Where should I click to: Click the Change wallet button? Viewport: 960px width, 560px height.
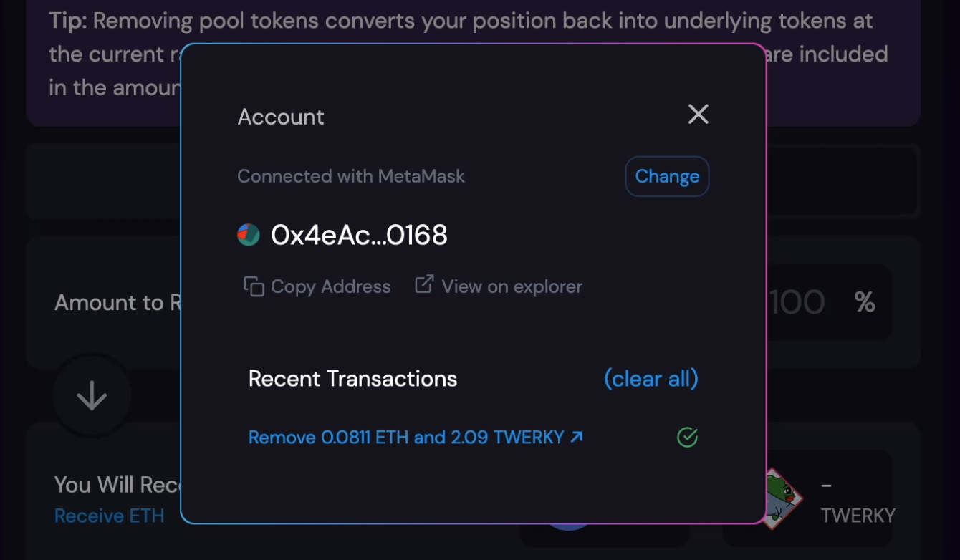[x=667, y=176]
